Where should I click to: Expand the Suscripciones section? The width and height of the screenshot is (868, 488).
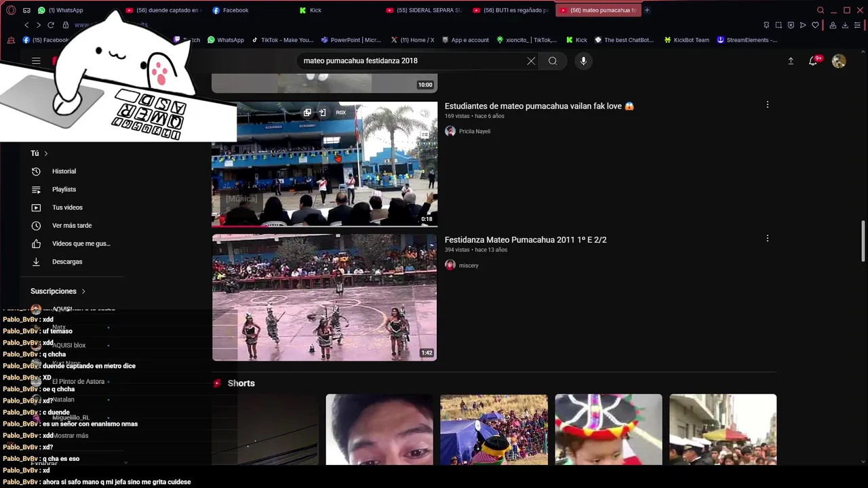pyautogui.click(x=58, y=291)
